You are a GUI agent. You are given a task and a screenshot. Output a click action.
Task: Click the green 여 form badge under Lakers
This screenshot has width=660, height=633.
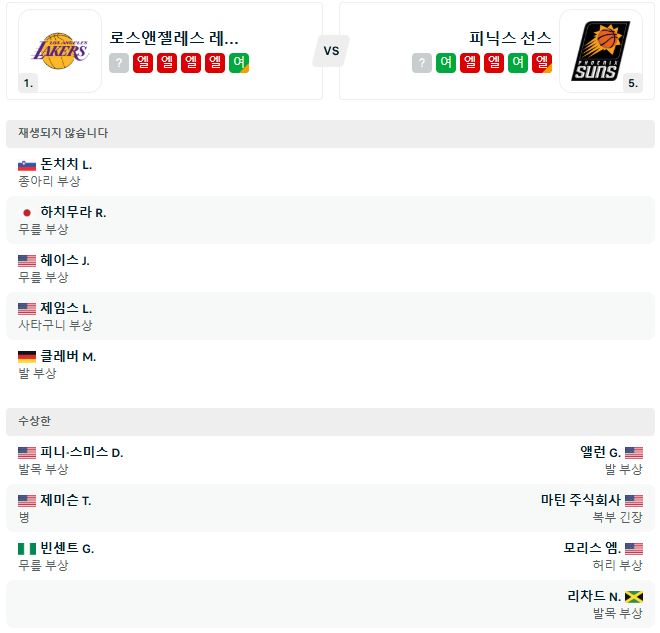tap(238, 63)
